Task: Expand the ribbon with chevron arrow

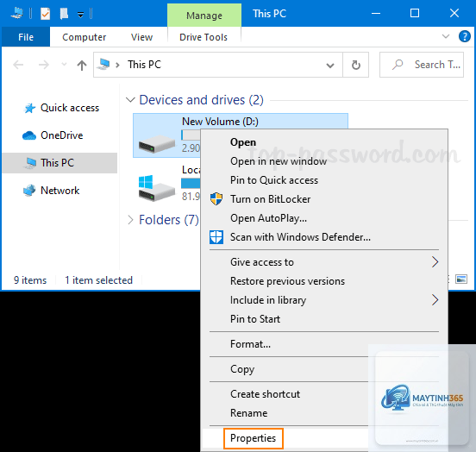Action: tap(446, 37)
